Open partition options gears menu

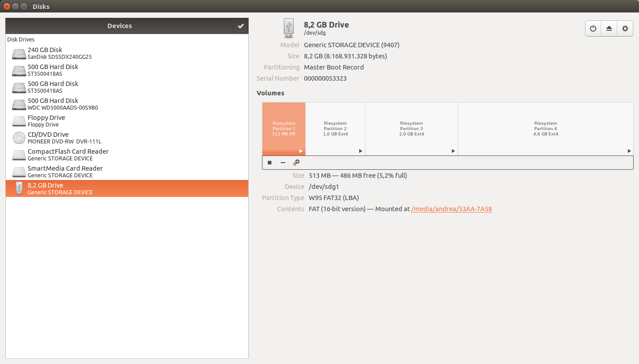pyautogui.click(x=296, y=163)
